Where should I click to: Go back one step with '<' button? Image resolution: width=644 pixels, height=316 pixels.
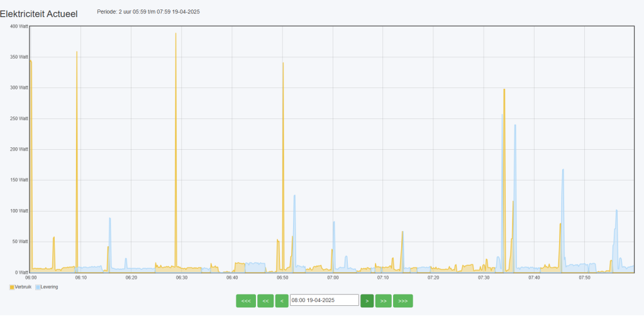click(x=282, y=301)
